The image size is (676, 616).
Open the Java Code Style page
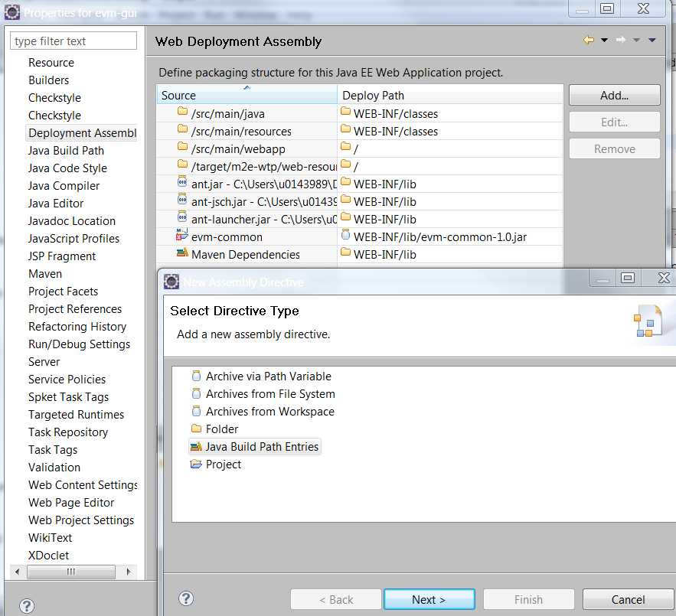coord(67,168)
